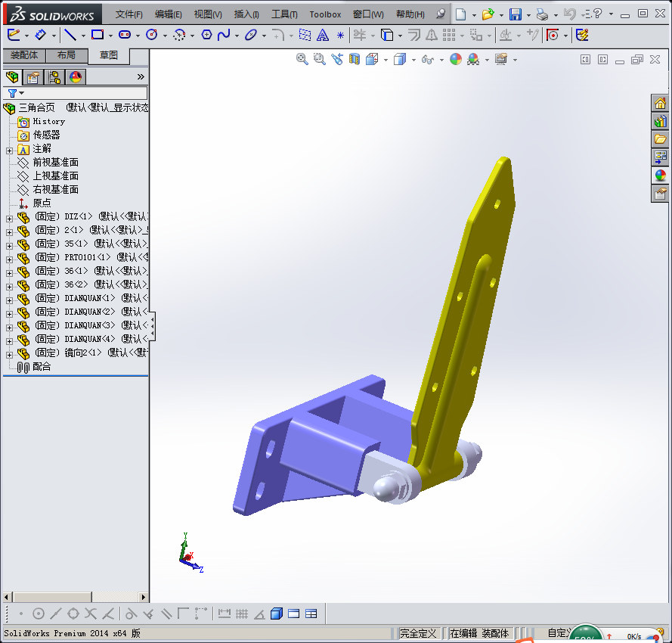Select the sketch Point tool
Image resolution: width=672 pixels, height=643 pixels.
(x=340, y=35)
